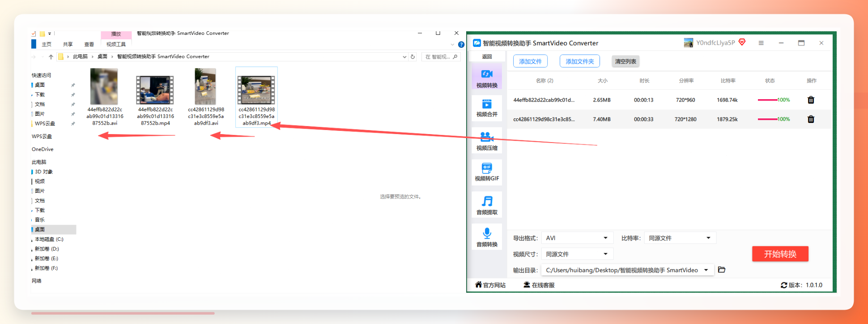
Task: Click the 添加文件 add file button
Action: point(530,62)
